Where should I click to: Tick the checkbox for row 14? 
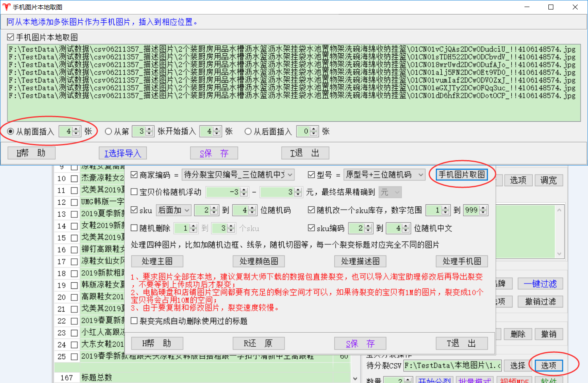click(74, 226)
